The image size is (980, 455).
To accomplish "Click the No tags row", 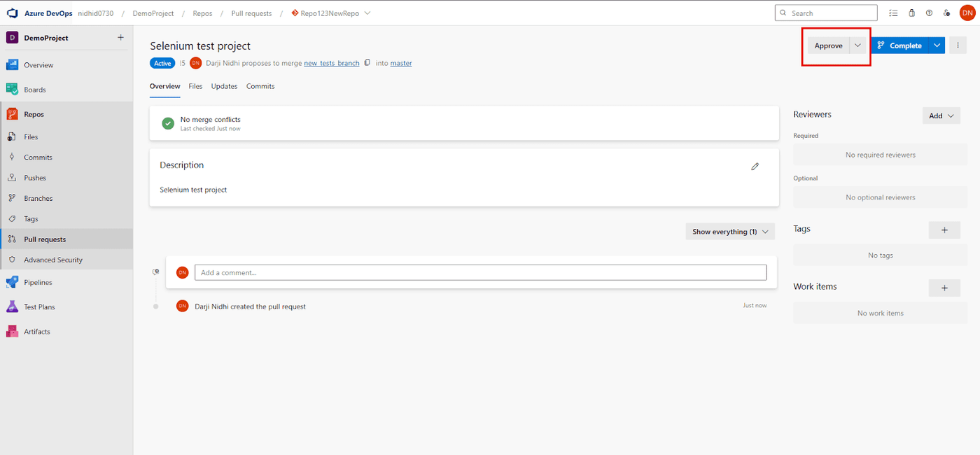I will pyautogui.click(x=880, y=255).
